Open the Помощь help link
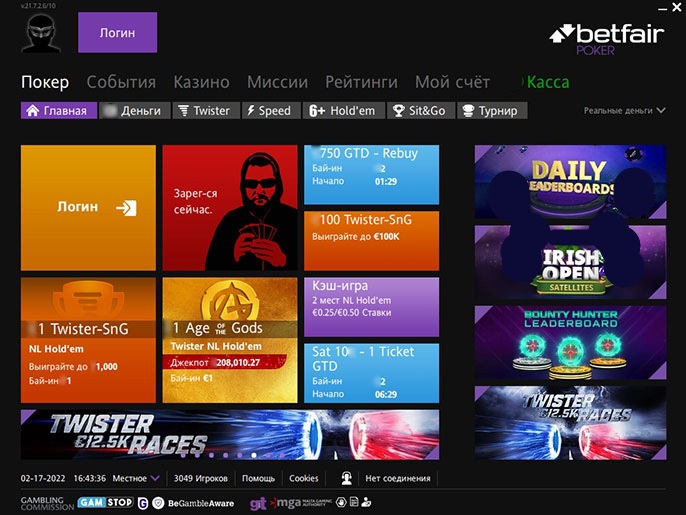 pos(259,478)
